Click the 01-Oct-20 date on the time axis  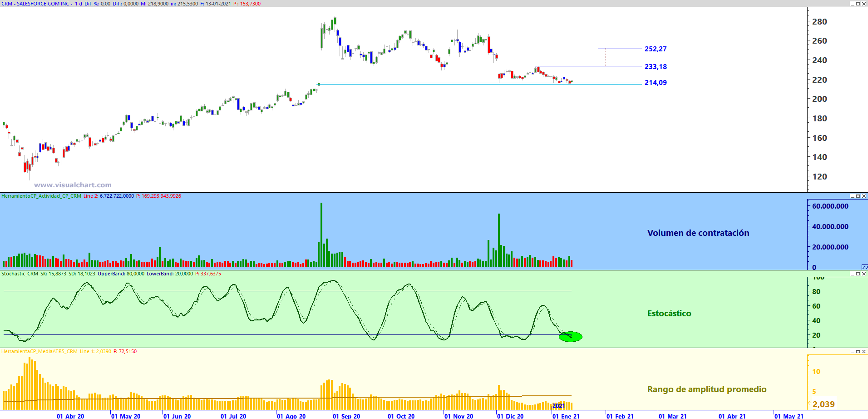401,416
